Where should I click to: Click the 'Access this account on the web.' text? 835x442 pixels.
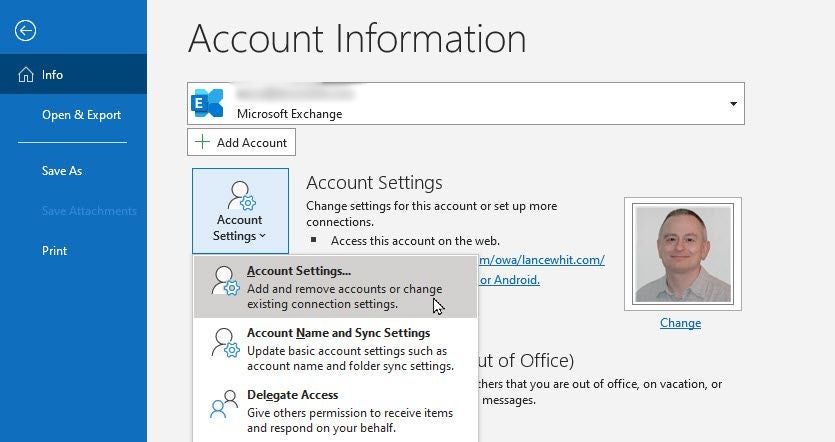coord(415,241)
